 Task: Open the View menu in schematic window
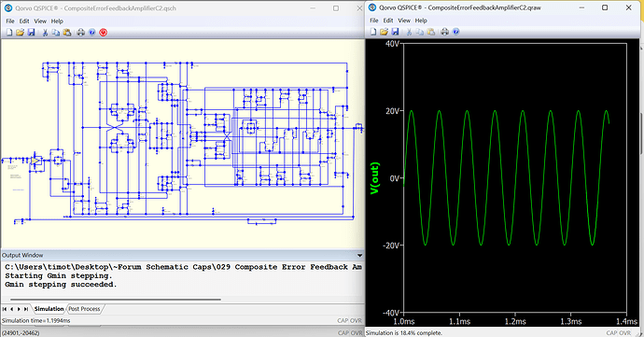(40, 21)
